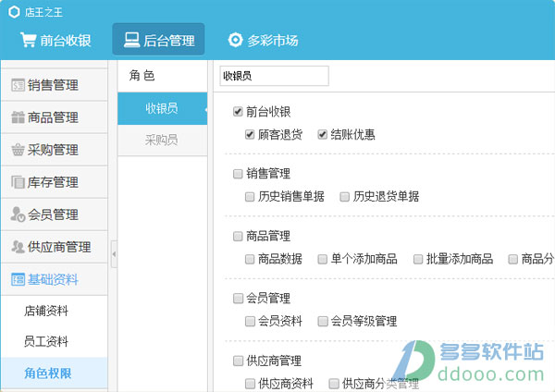The height and width of the screenshot is (392, 555).
Task: Expand the 库存管理 sidebar section
Action: [x=55, y=182]
